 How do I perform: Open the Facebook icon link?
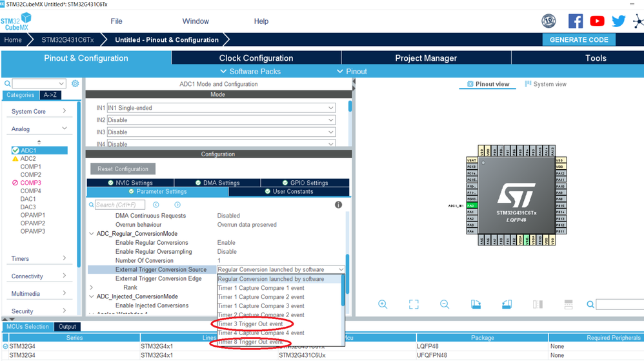[576, 21]
